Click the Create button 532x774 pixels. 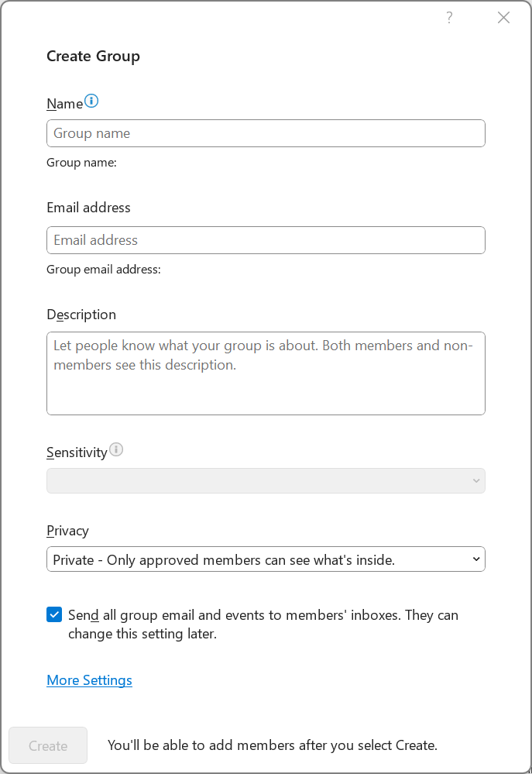pos(48,745)
